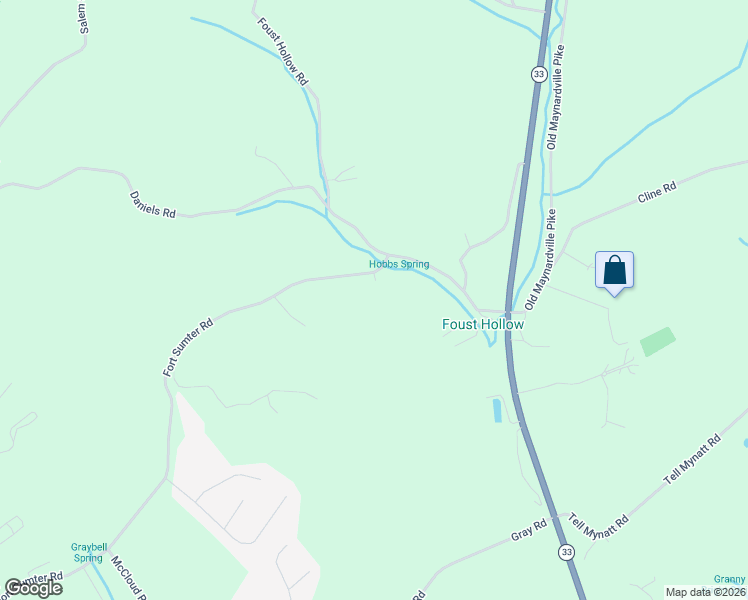Click the McCloud road label
The height and width of the screenshot is (600, 748).
click(x=126, y=577)
